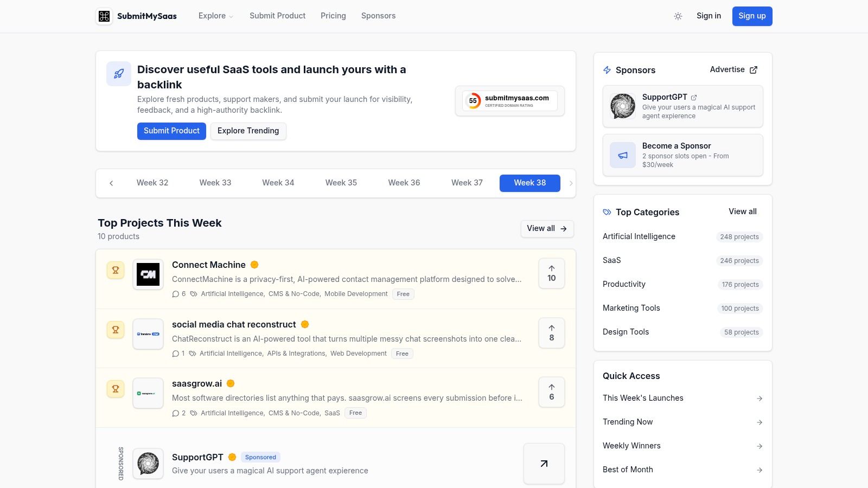This screenshot has width=868, height=488.
Task: Switch to the Week 36 tab
Action: point(404,183)
